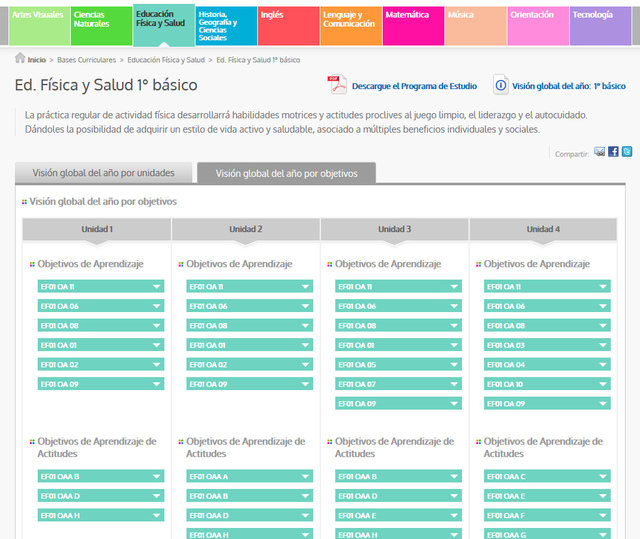
Task: Expand EF01 OA 11 in Unidad 1
Action: point(100,287)
